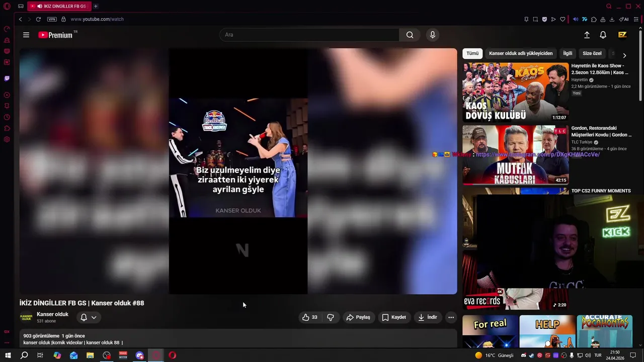Screen dimensions: 644x362
Task: Open the EZ account avatar menu
Action: coord(622,35)
